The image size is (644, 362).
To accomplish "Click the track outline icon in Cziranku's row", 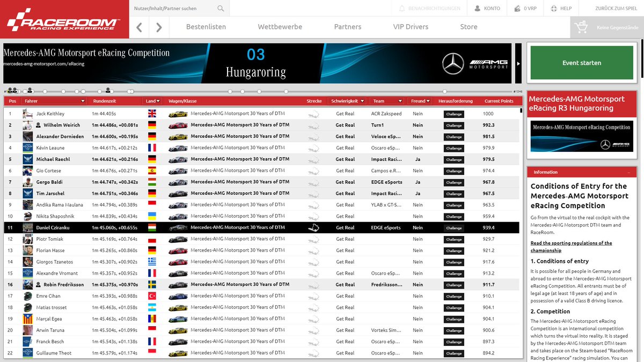I will [x=313, y=227].
